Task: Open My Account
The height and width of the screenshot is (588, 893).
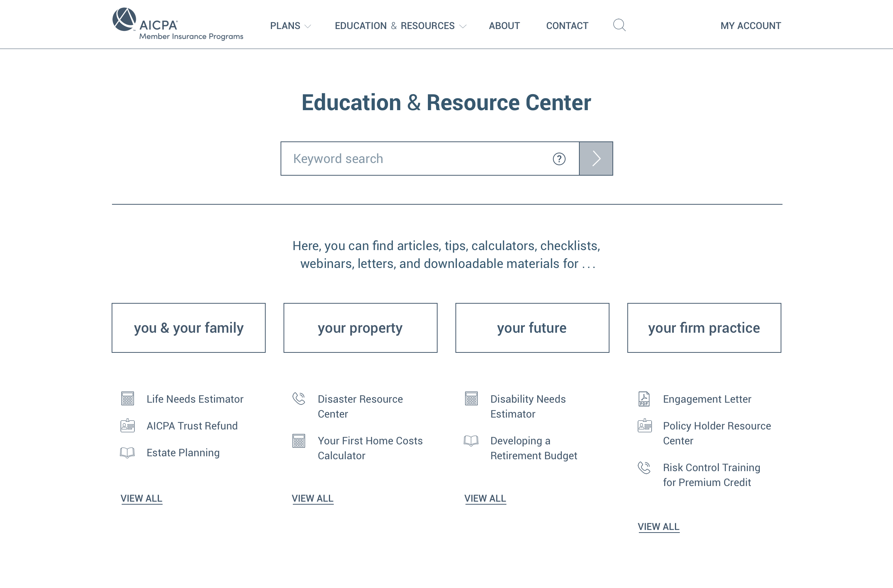Action: coord(750,26)
